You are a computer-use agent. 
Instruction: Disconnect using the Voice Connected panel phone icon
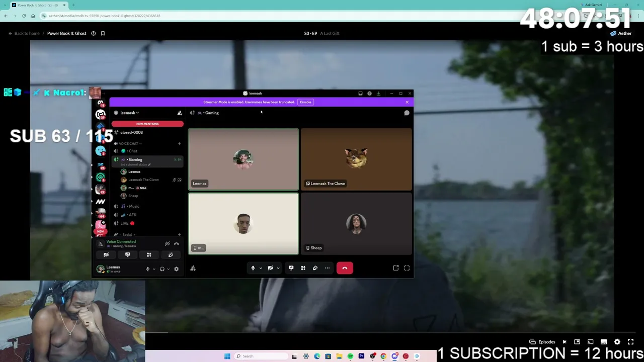[x=176, y=244]
